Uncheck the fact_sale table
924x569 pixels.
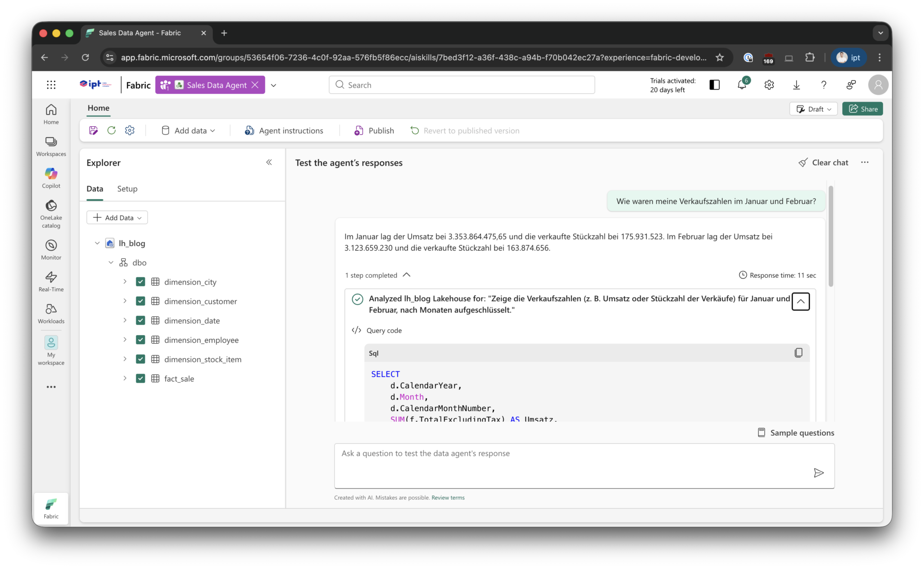tap(141, 378)
